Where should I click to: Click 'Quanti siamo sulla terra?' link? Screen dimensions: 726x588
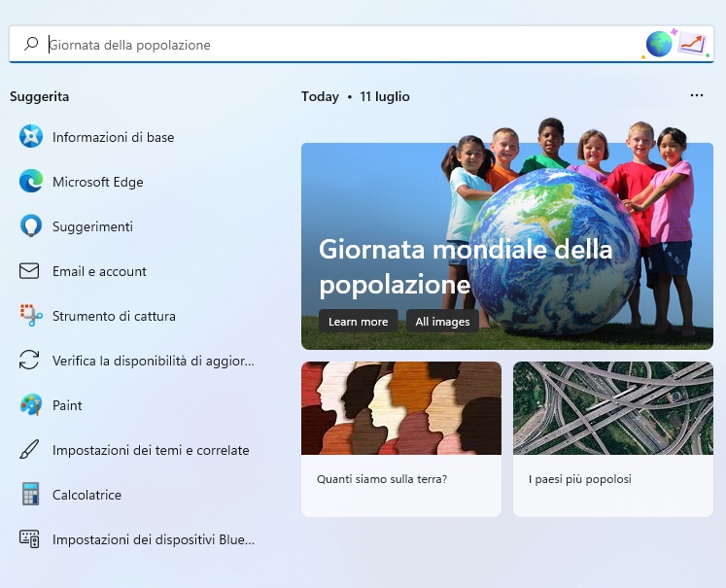[382, 479]
